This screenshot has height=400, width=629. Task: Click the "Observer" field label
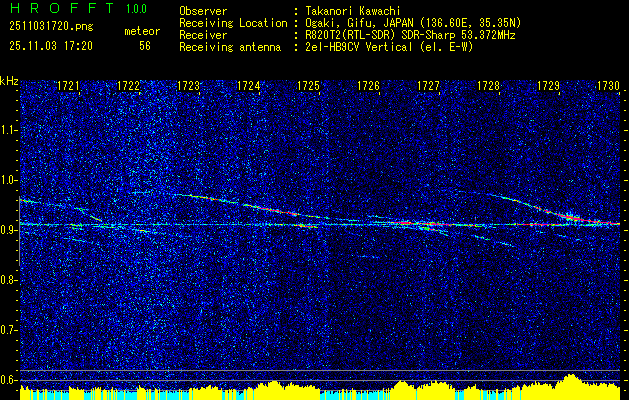coord(203,11)
